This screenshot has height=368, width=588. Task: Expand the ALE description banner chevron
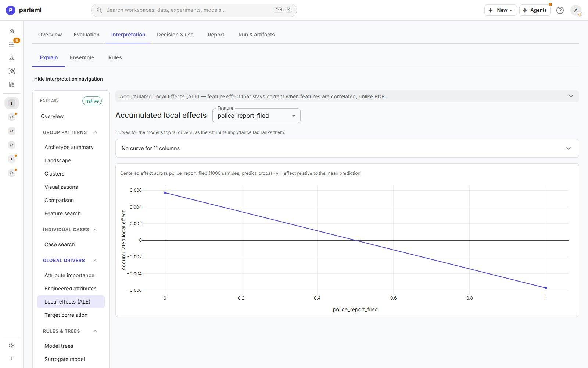point(571,96)
